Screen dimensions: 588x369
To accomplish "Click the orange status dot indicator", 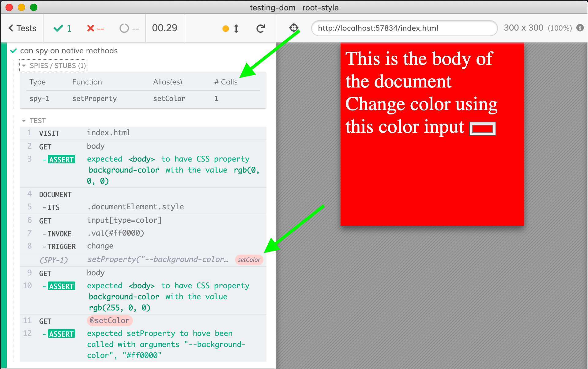I will coord(226,28).
